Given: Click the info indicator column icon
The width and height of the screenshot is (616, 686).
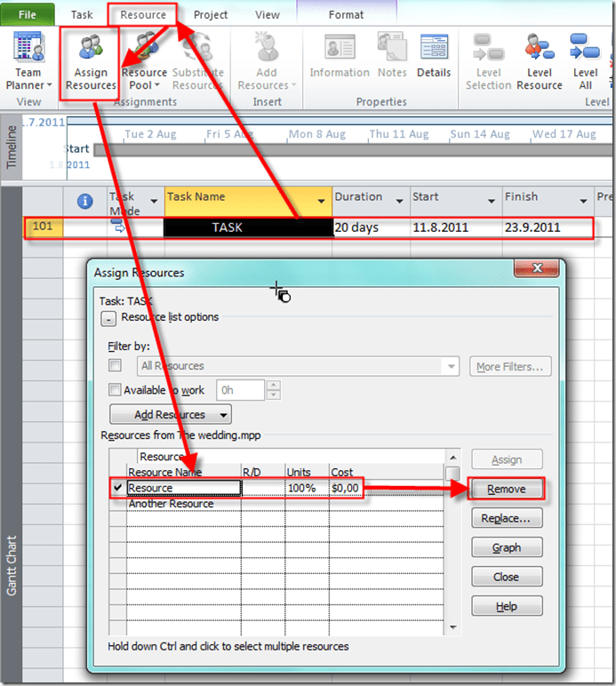Looking at the screenshot, I should [x=85, y=202].
